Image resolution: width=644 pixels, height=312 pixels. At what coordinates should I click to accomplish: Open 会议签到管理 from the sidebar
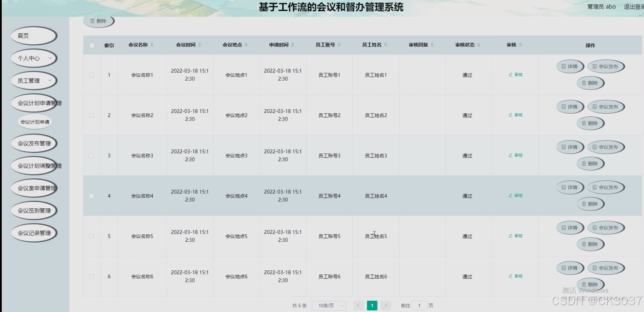[x=33, y=210]
